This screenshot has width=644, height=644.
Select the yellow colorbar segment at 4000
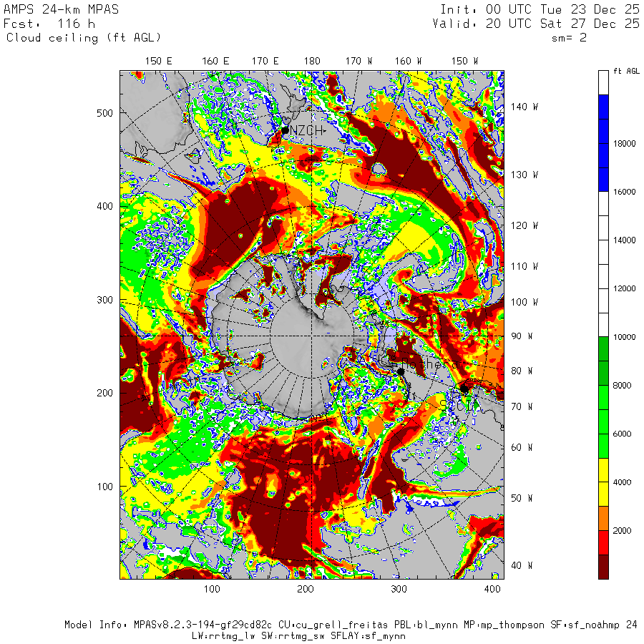click(603, 482)
